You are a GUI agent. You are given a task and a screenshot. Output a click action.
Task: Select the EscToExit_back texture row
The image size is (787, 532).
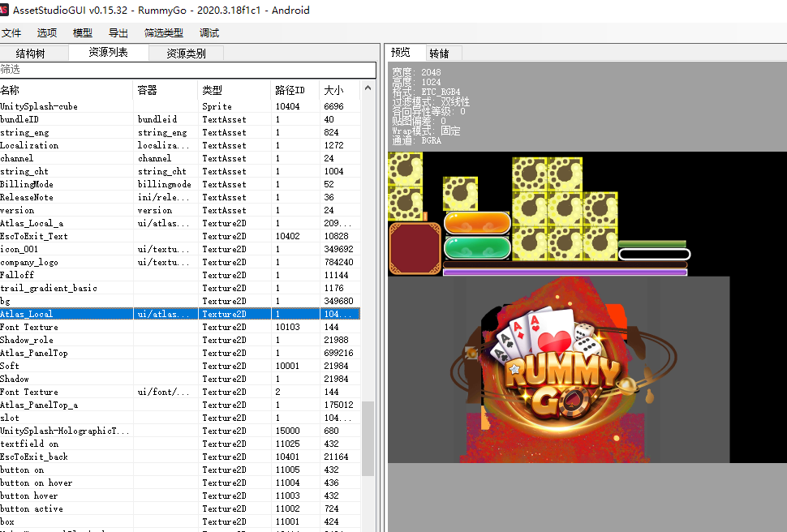coord(180,457)
